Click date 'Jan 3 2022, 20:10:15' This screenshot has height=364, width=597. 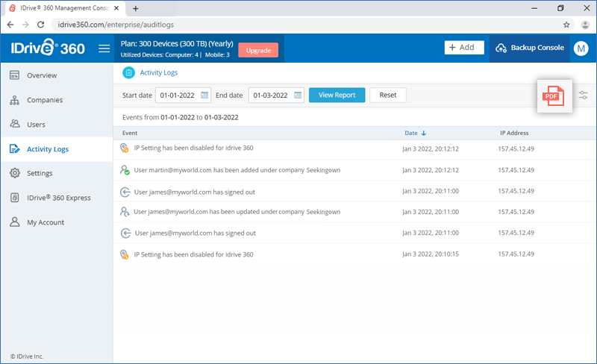click(x=431, y=254)
